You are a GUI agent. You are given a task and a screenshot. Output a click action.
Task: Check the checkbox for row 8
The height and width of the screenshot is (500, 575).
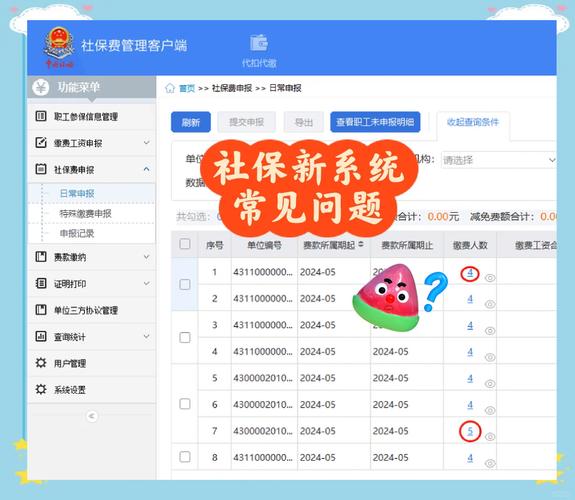click(185, 457)
